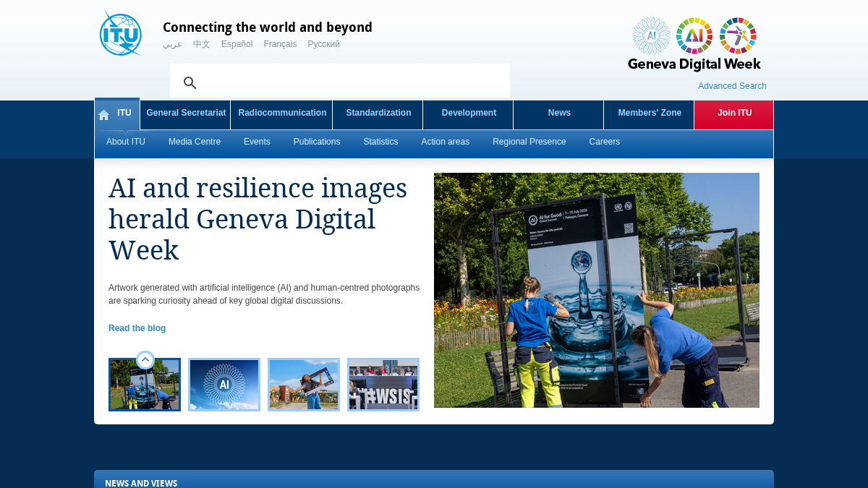Go to the Members' Zone tab

tap(650, 114)
